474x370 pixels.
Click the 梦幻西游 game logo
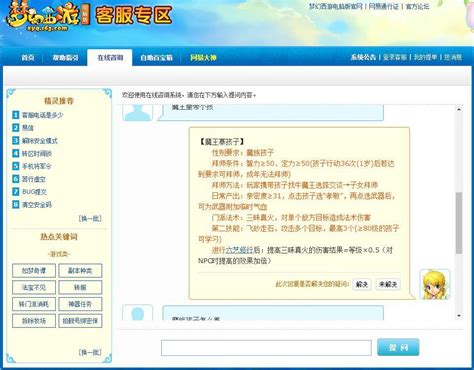[43, 16]
